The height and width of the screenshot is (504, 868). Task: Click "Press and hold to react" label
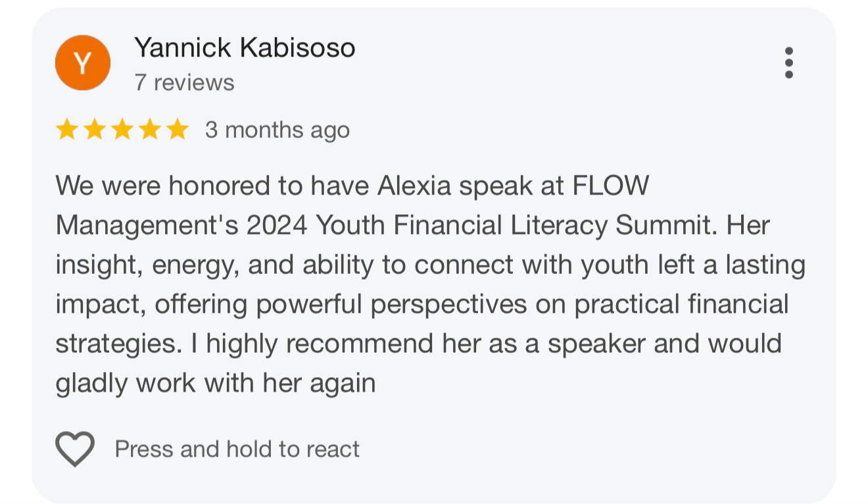237,449
